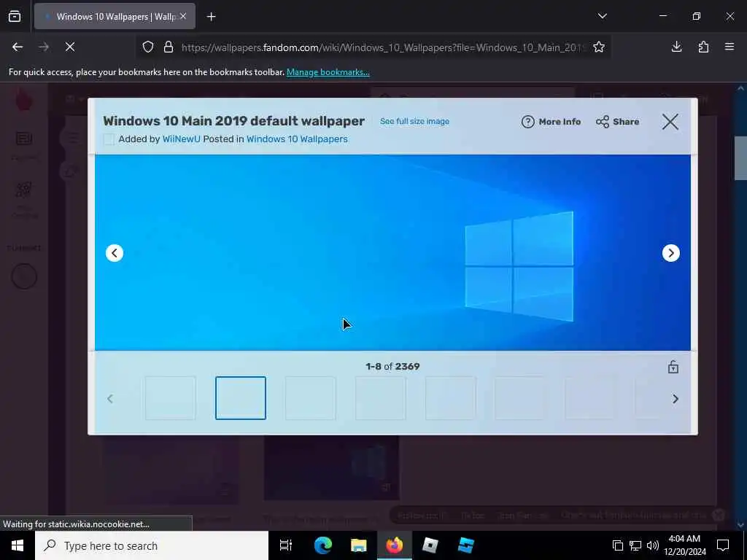Screen dimensions: 747x560
Task: Click Manage bookmarks link
Action: (x=328, y=72)
